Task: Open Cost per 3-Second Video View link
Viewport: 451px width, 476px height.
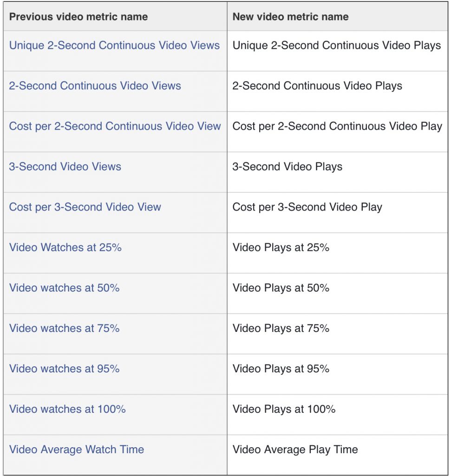Action: click(x=85, y=207)
